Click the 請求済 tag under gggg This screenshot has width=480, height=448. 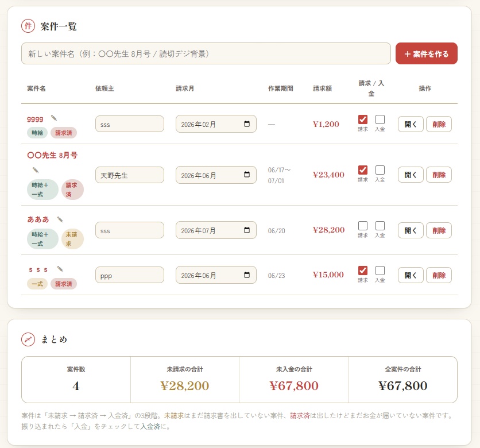tap(64, 133)
